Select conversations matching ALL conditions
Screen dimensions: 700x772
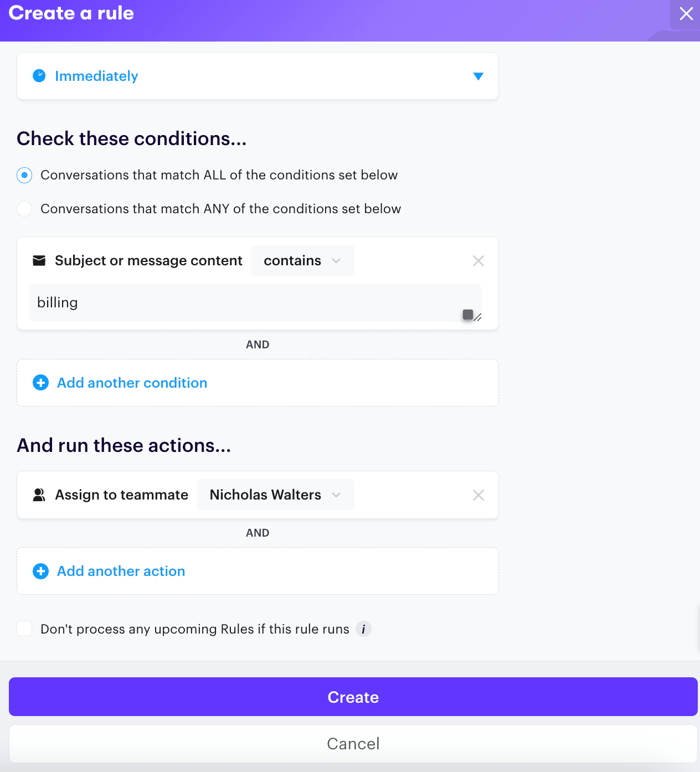(24, 175)
